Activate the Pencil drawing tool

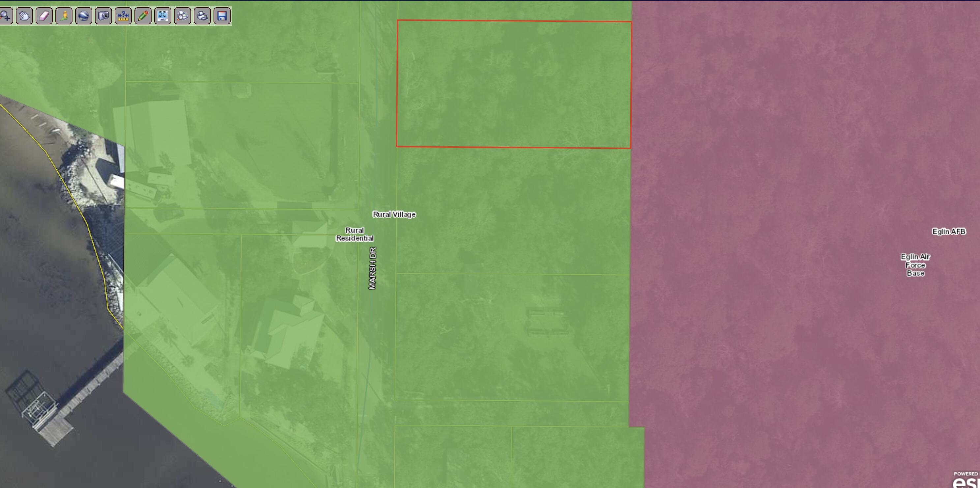(x=143, y=16)
